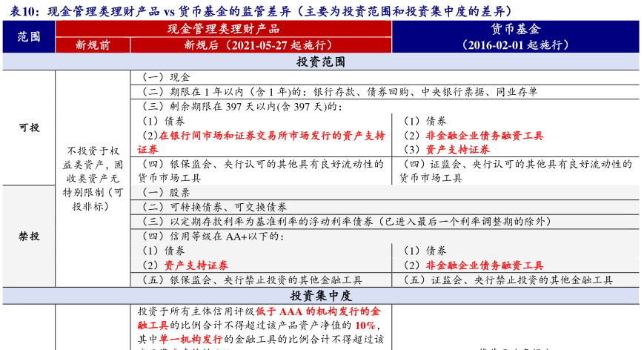
Task: Click the 货币基金 column header
Action: coord(515,29)
